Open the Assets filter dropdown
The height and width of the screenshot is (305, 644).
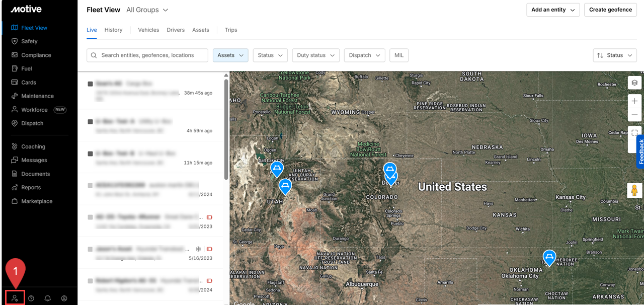click(x=230, y=55)
